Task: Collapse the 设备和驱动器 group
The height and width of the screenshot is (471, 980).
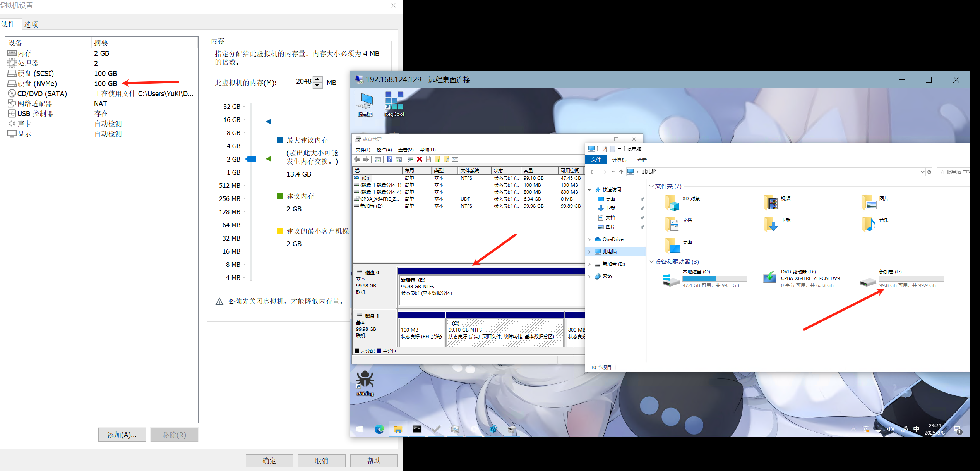Action: [x=651, y=262]
